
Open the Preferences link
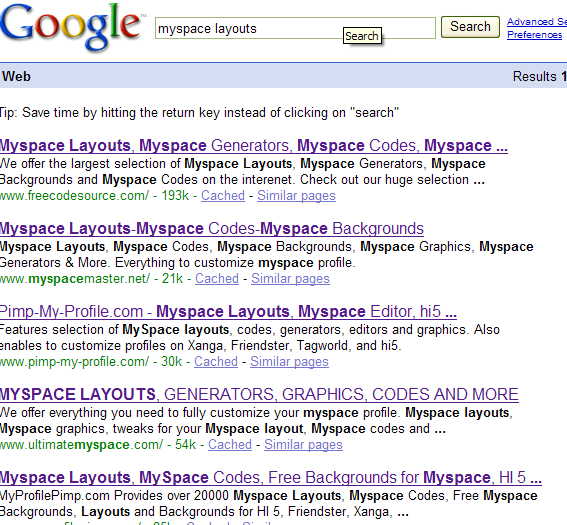tap(534, 35)
